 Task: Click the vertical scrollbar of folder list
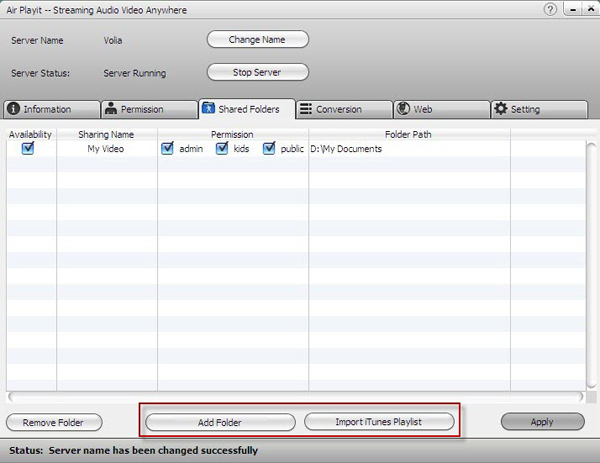point(591,265)
